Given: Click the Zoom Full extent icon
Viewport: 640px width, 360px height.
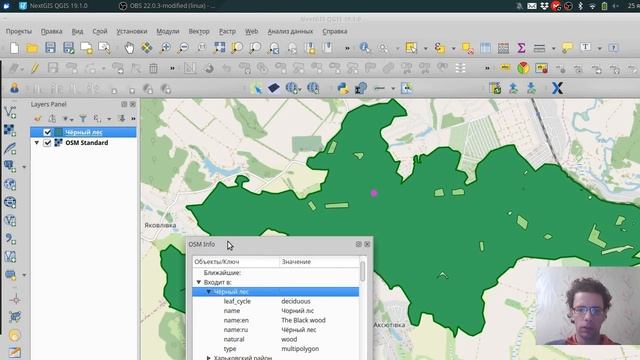Looking at the screenshot, I should (220, 48).
